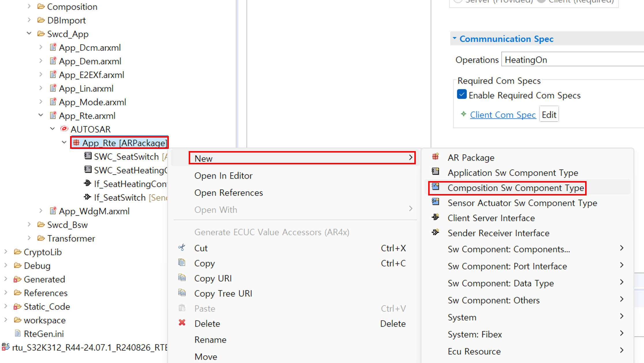This screenshot has width=644, height=363.
Task: Click the Client Server Interface icon
Action: 435,217
